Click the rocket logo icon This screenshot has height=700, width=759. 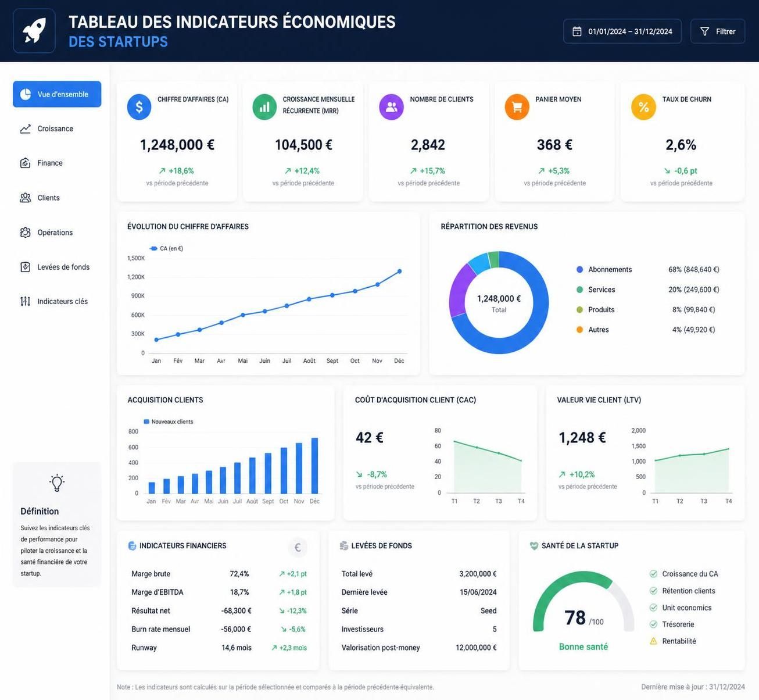click(x=34, y=31)
